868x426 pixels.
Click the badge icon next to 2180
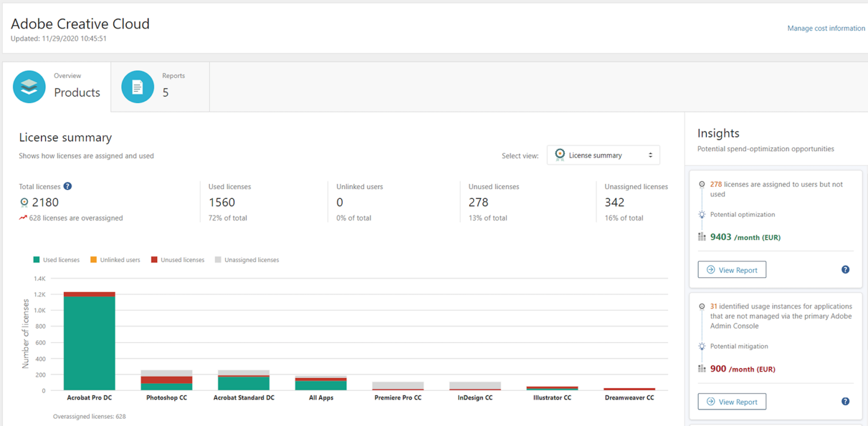point(24,202)
